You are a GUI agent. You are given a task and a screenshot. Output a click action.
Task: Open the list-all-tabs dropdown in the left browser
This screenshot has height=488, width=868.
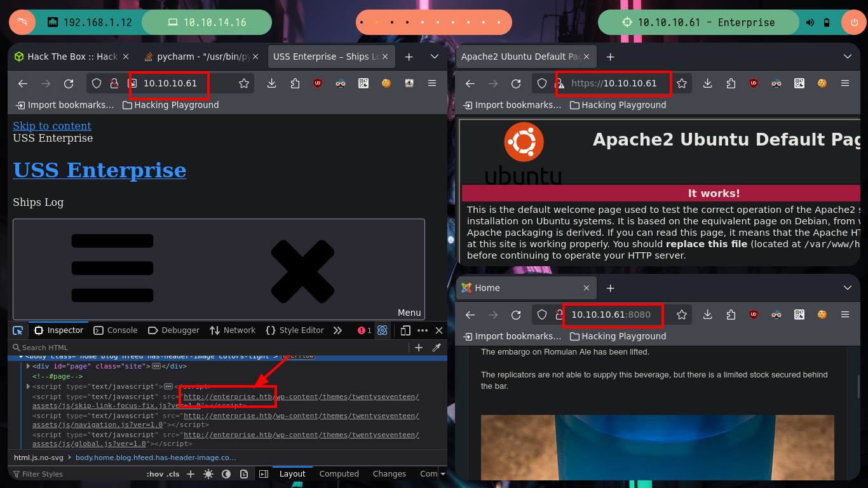[x=435, y=57]
